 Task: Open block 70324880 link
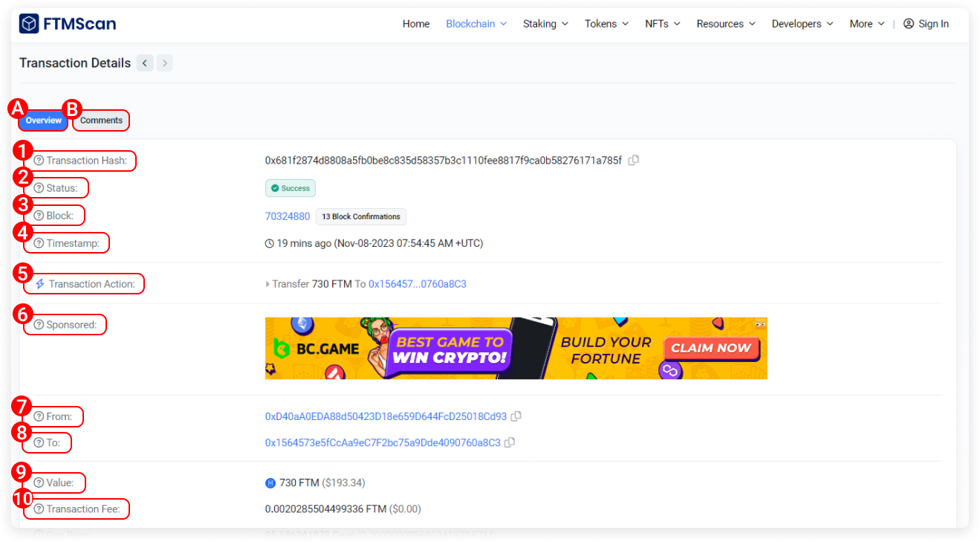(288, 216)
